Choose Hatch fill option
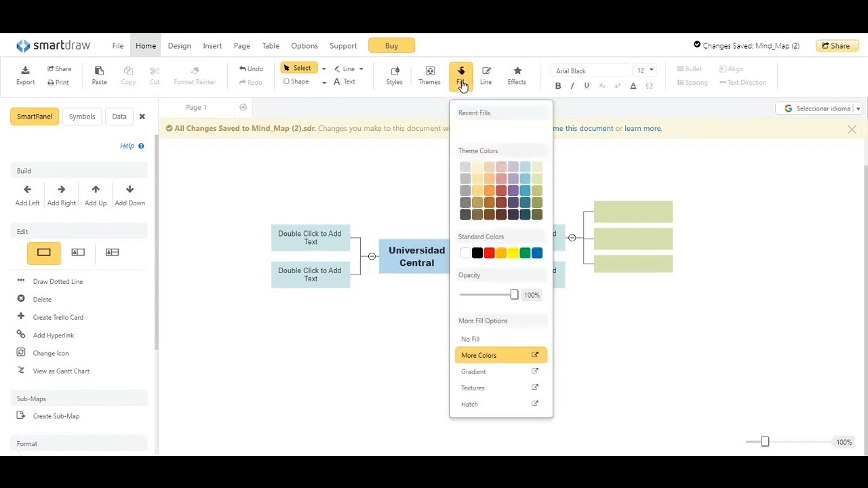Image resolution: width=868 pixels, height=488 pixels. (x=501, y=404)
